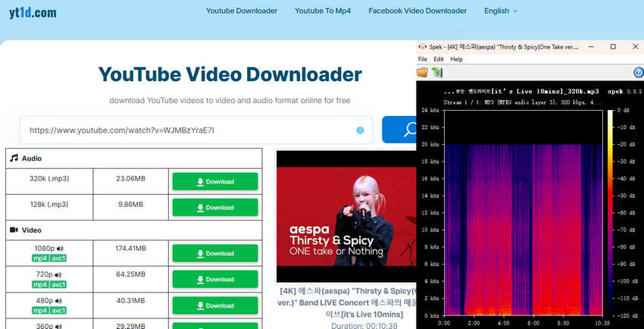The image size is (644, 329).
Task: Open Spek's Help menu
Action: [x=456, y=59]
